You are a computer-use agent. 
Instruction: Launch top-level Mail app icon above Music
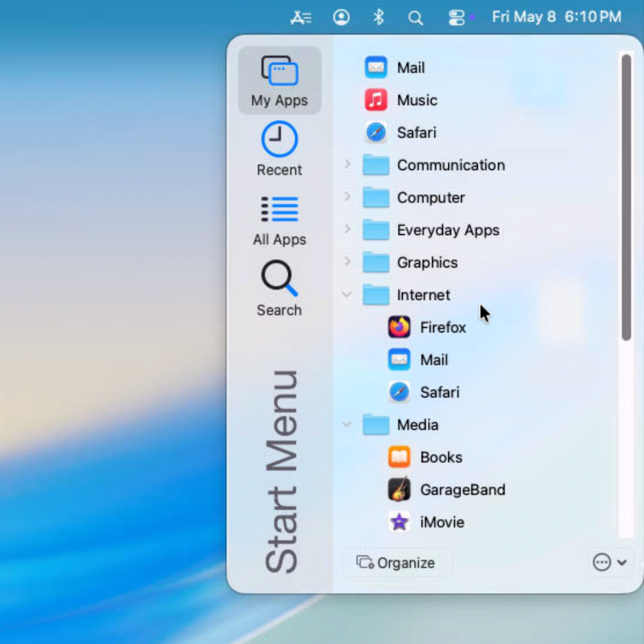click(376, 68)
